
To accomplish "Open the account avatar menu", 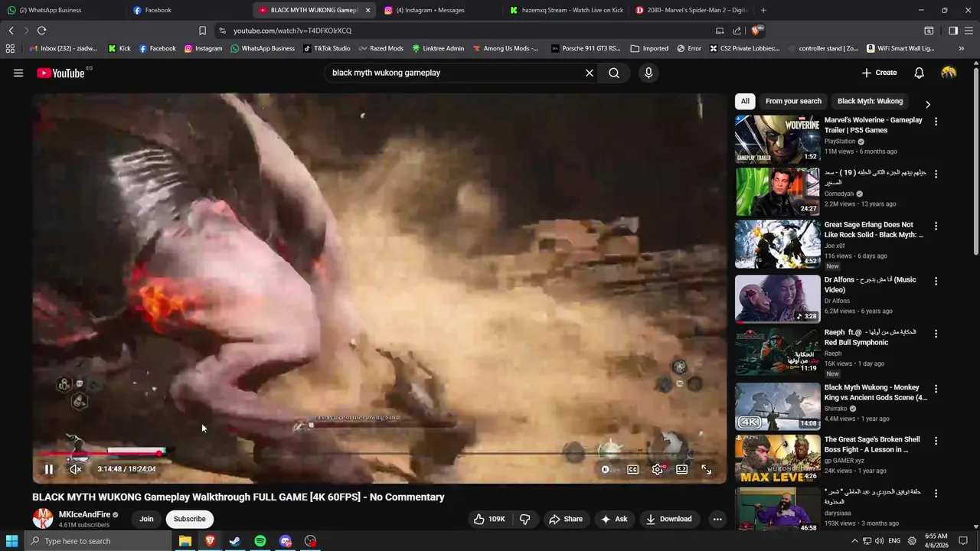I will tap(949, 73).
